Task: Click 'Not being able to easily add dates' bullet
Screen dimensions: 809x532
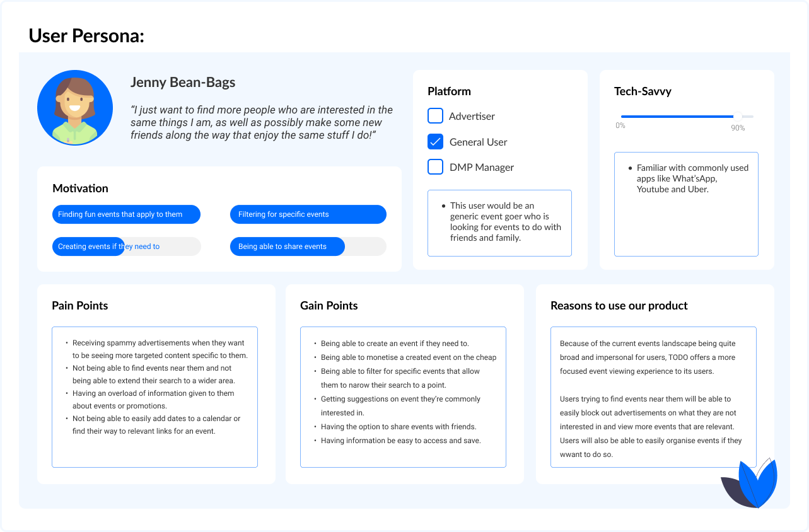Action: [156, 425]
